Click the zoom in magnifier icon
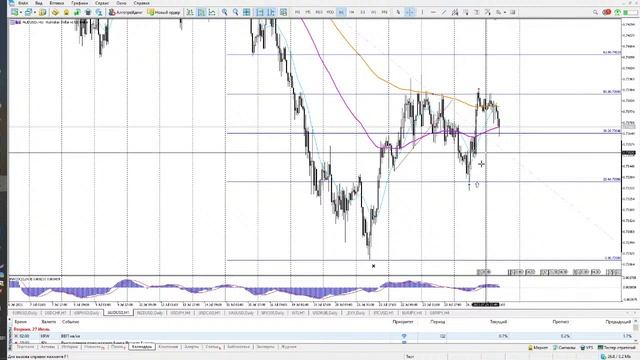This screenshot has width=640, height=360. [224, 12]
